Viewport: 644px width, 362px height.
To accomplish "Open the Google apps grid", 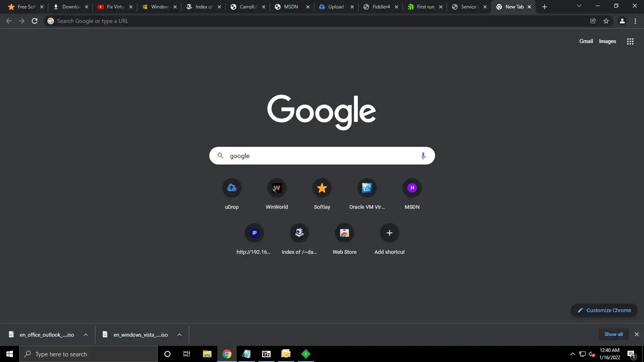I will point(630,41).
